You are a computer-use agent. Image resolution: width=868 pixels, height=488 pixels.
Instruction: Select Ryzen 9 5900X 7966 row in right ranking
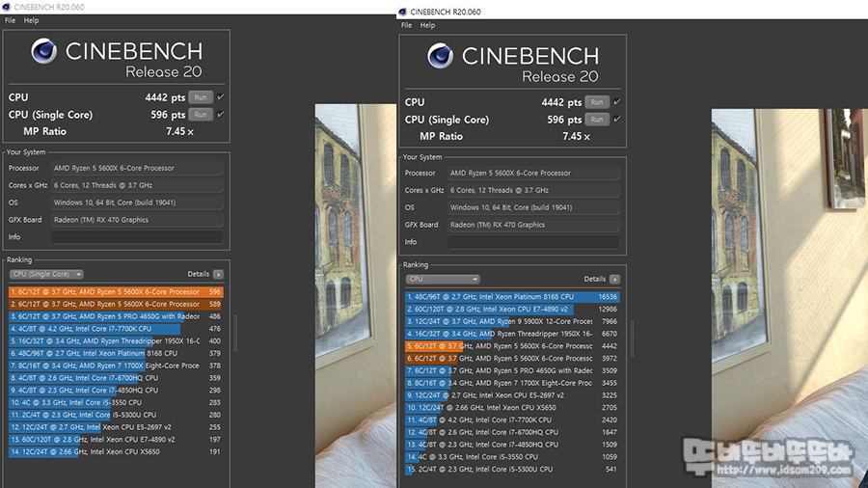pyautogui.click(x=512, y=321)
